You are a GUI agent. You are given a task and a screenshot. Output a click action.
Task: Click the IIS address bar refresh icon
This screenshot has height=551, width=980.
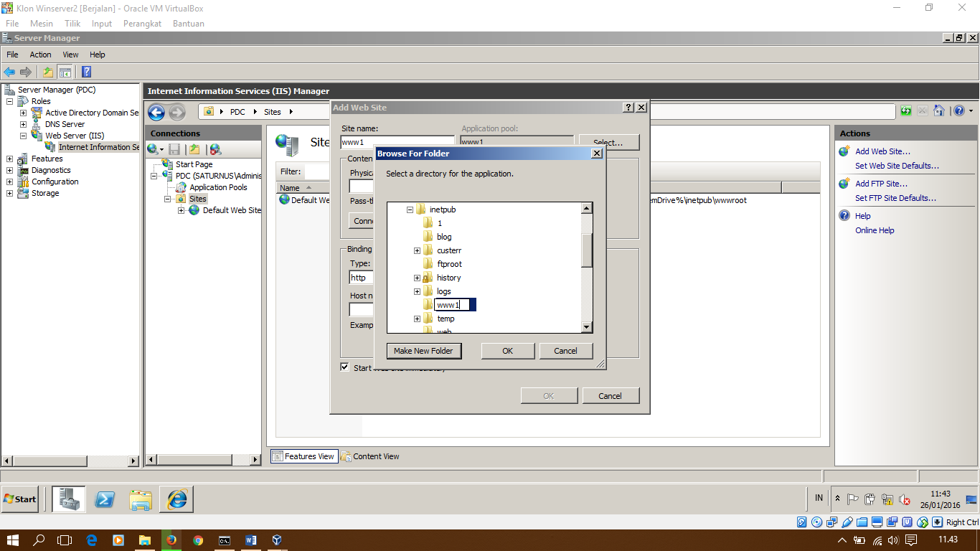[x=906, y=110]
